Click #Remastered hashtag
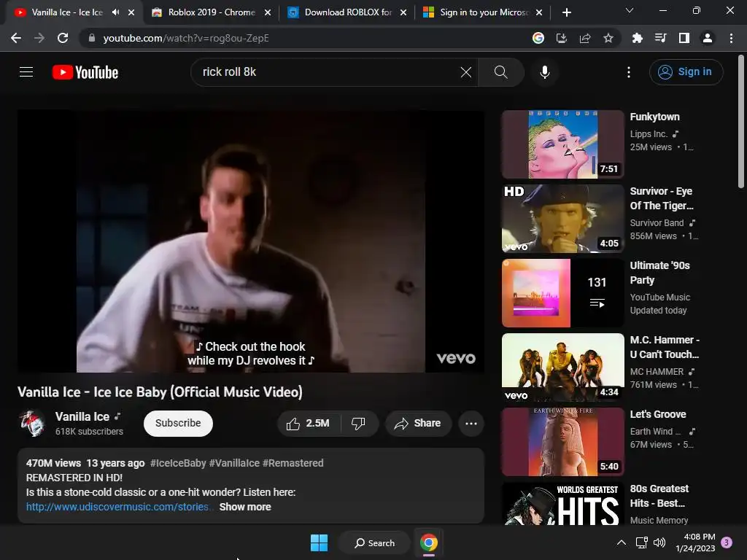747x560 pixels. click(x=293, y=463)
